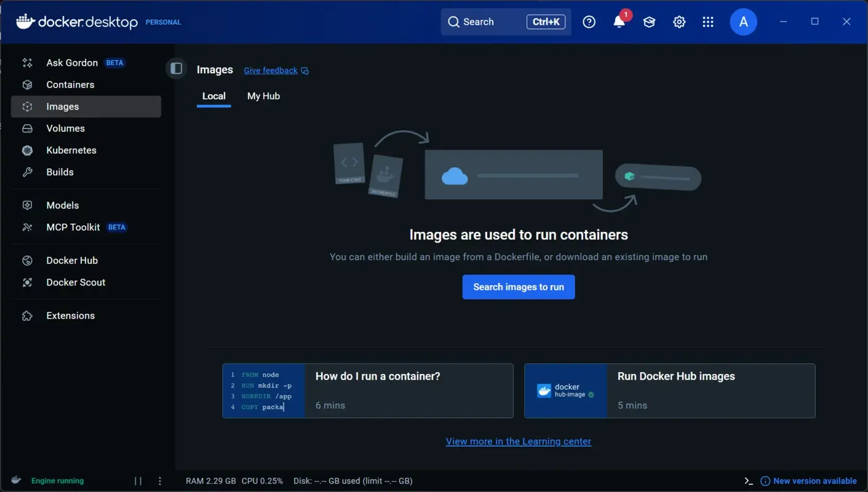Select the Local images tab

point(213,96)
